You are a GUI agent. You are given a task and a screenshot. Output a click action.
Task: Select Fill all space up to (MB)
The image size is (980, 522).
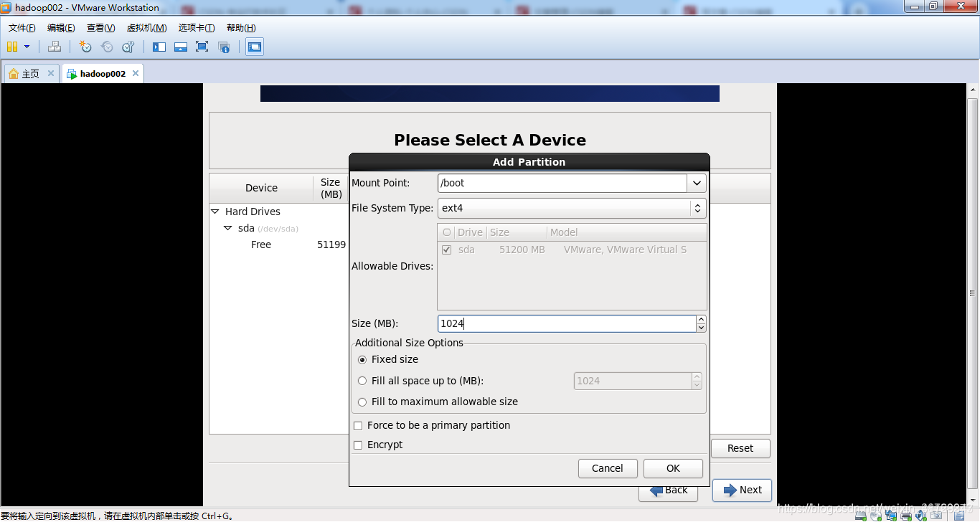pos(362,381)
